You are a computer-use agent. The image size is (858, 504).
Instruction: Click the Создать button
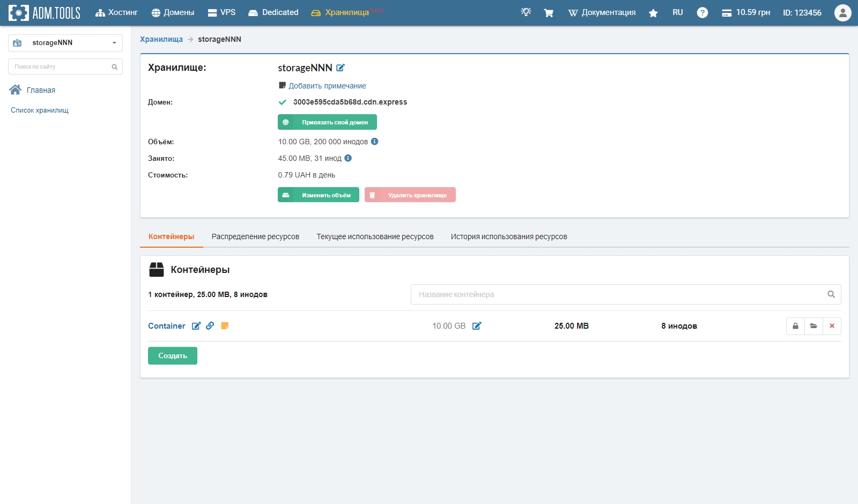tap(173, 355)
